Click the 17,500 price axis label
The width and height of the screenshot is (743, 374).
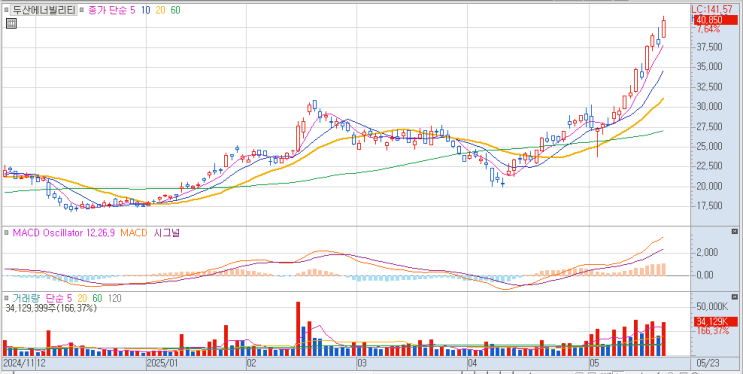(709, 206)
